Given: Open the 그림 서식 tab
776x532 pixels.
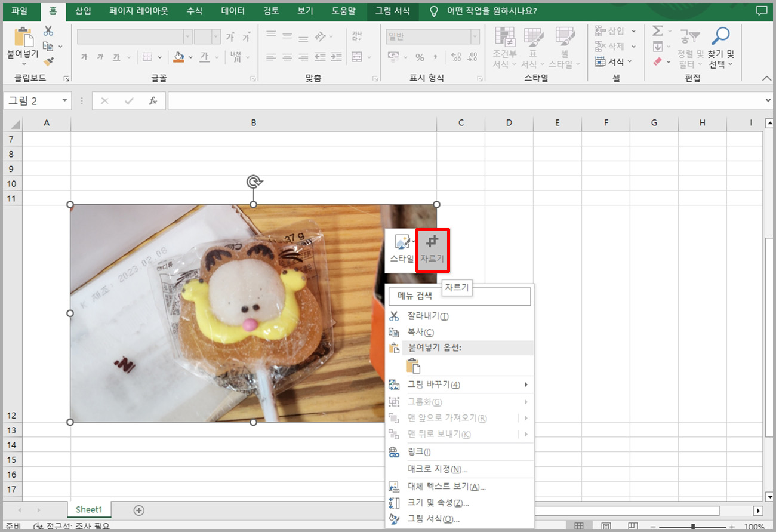Looking at the screenshot, I should click(393, 11).
